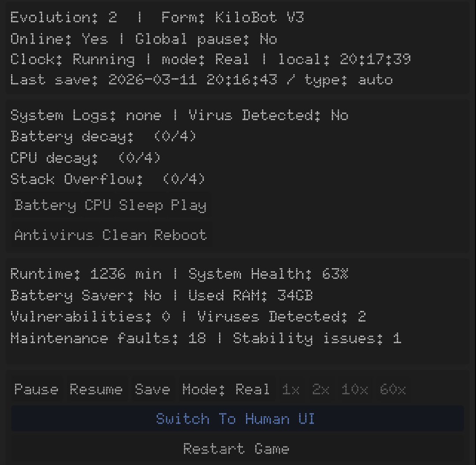Save the game manually

click(152, 390)
